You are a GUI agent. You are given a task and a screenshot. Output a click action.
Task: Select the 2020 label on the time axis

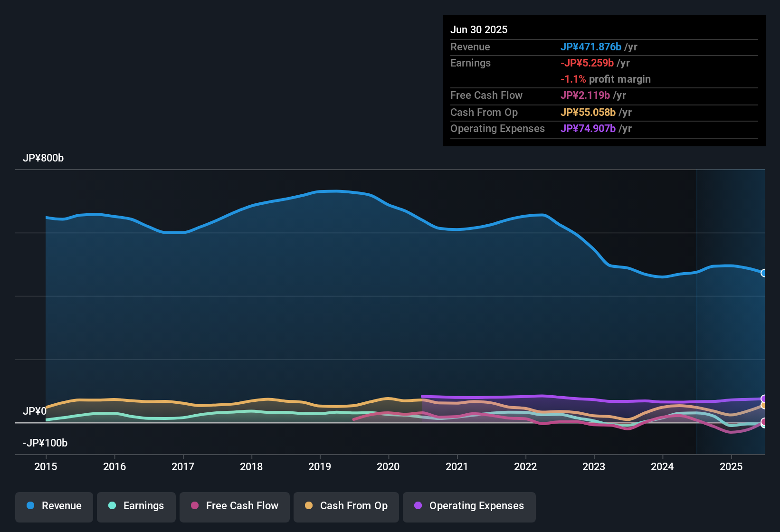(x=388, y=467)
